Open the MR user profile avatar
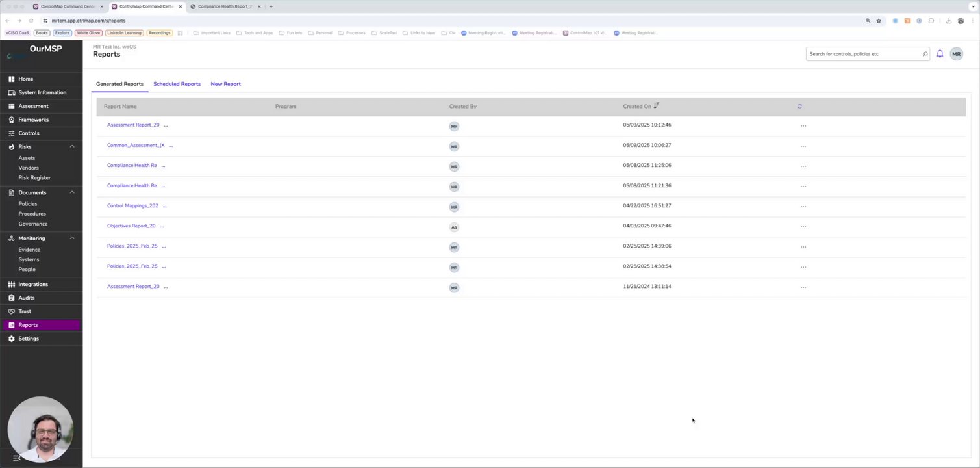Screen dimensions: 980x468 coord(956,54)
